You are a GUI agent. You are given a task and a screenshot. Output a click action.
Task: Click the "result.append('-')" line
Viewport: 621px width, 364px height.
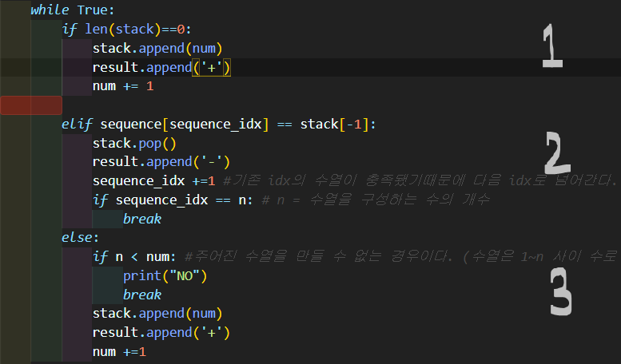pyautogui.click(x=161, y=162)
